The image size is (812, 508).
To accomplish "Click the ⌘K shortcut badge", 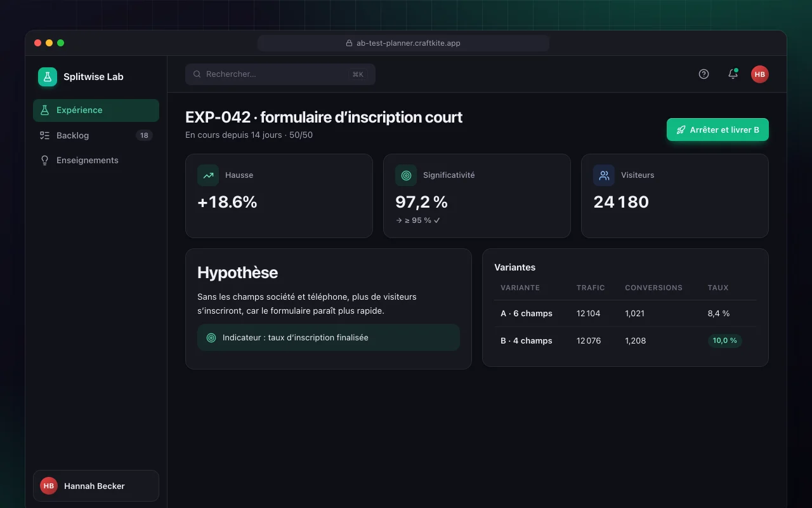I will [358, 74].
